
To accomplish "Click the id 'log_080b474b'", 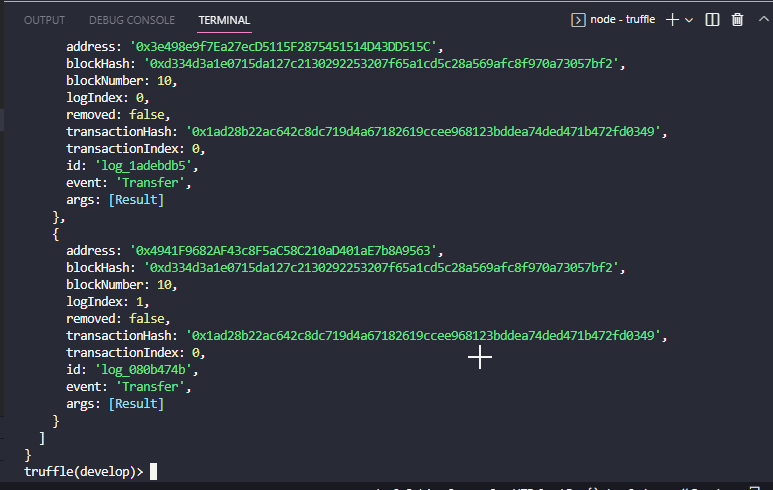I will pos(143,370).
